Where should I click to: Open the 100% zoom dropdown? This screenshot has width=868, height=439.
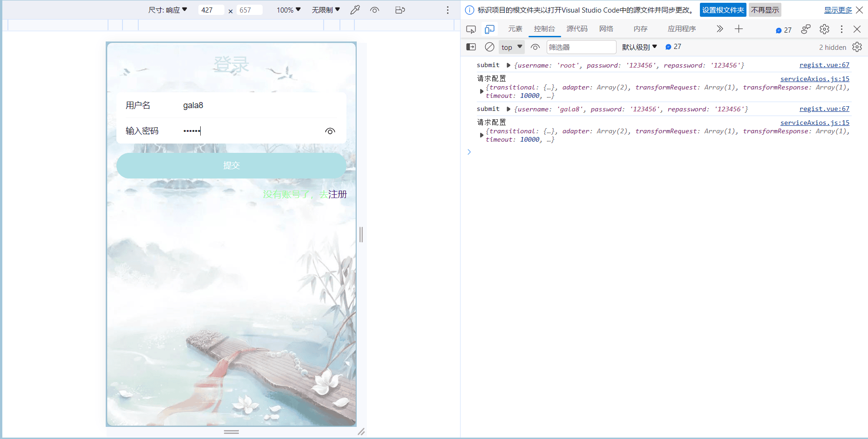click(288, 10)
